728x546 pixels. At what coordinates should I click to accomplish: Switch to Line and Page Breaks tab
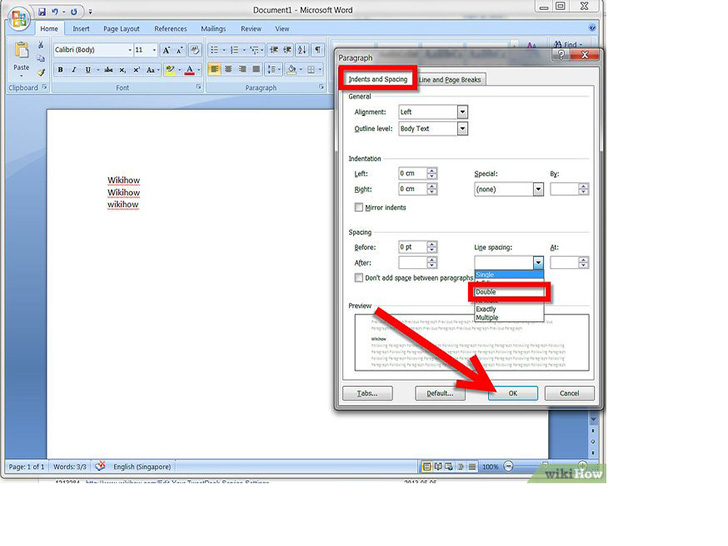(x=449, y=79)
